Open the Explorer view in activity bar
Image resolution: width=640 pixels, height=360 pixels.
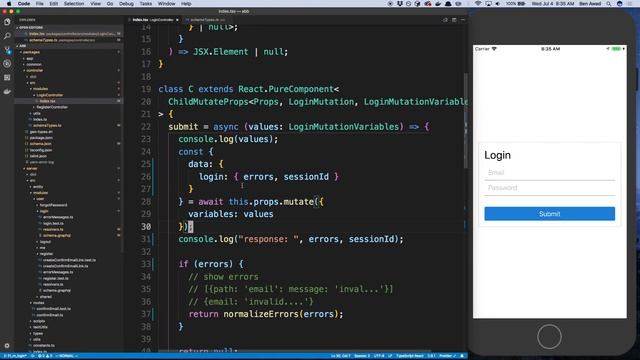7,22
